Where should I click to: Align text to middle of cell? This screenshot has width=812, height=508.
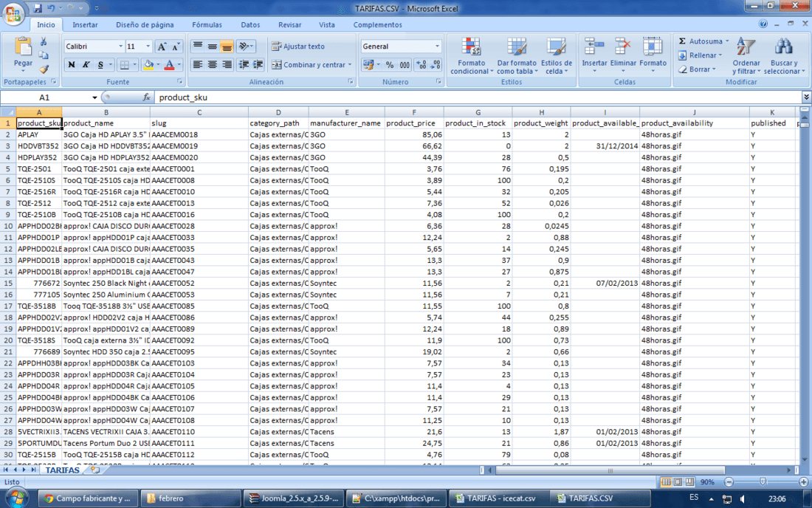(x=213, y=47)
